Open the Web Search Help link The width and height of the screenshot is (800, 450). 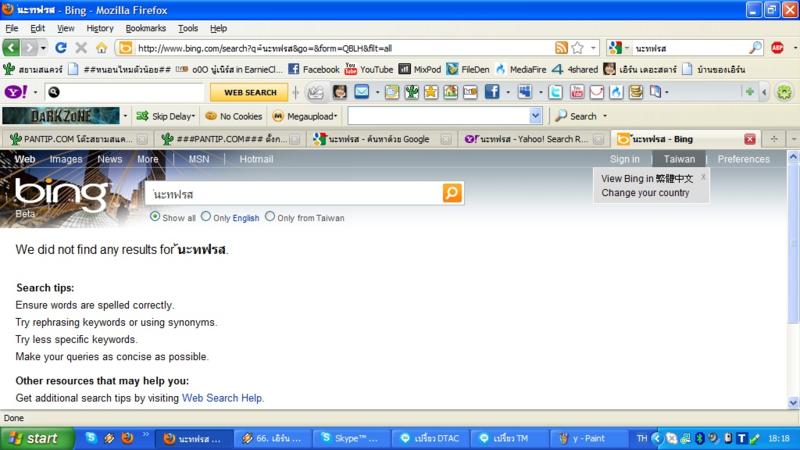(222, 398)
